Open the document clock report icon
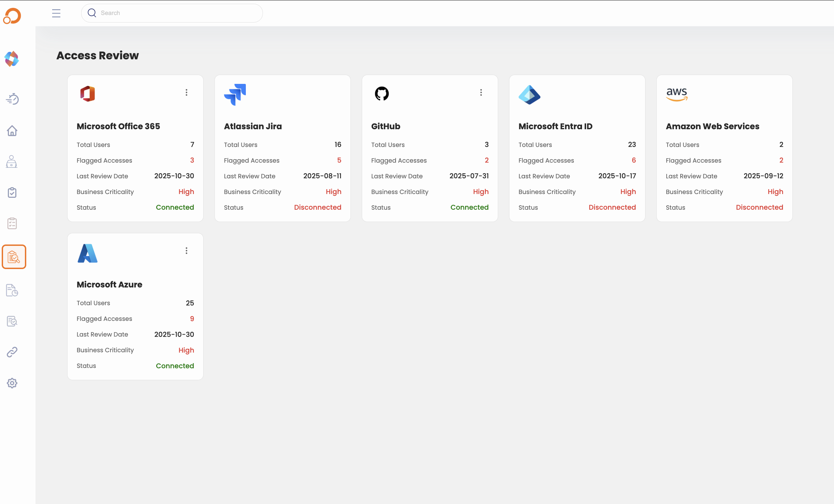Image resolution: width=834 pixels, height=504 pixels. pos(12,290)
